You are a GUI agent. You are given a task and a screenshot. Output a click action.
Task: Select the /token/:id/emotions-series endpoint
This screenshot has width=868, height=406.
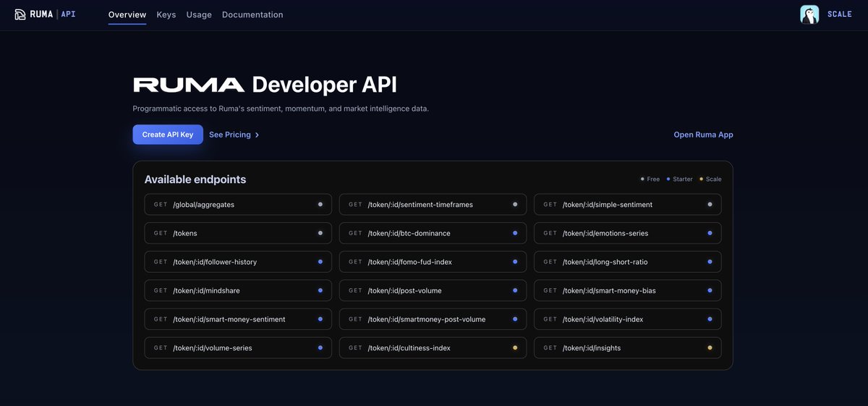(628, 233)
